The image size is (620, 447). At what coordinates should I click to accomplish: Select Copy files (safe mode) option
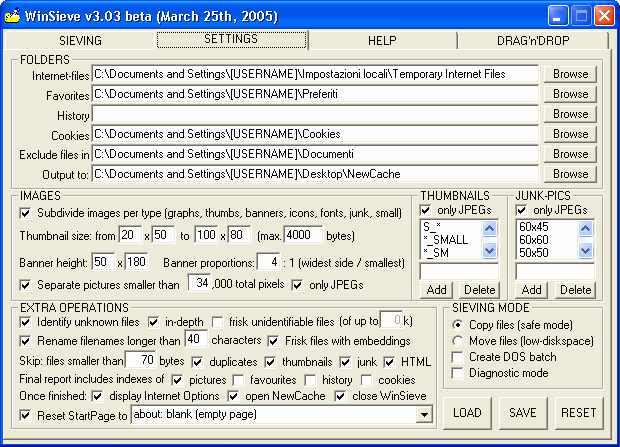click(x=458, y=325)
